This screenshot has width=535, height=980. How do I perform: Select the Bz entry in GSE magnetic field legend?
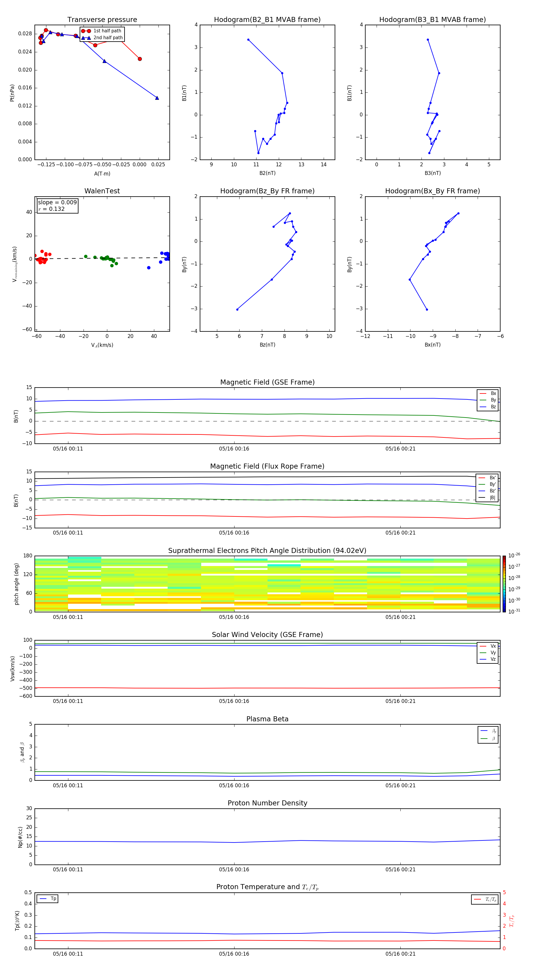click(x=488, y=407)
